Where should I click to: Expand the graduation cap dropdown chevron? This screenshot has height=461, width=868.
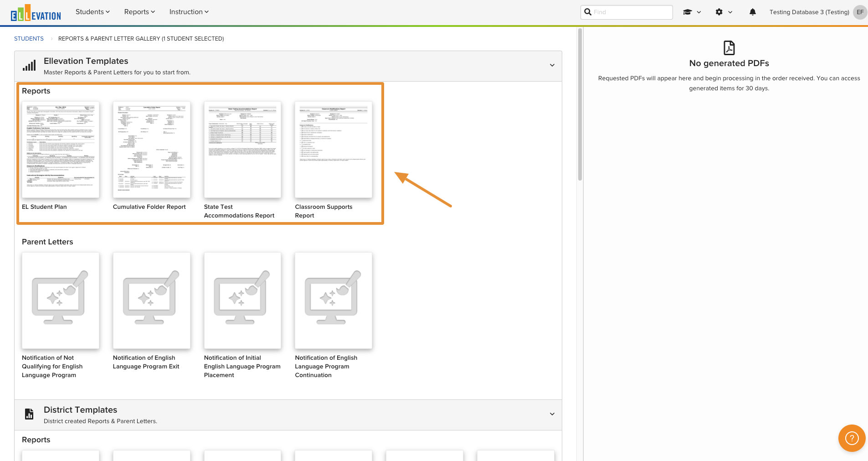[699, 12]
